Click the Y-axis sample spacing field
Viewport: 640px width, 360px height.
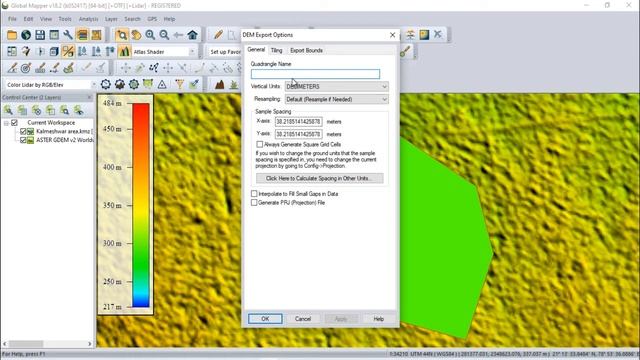click(299, 134)
